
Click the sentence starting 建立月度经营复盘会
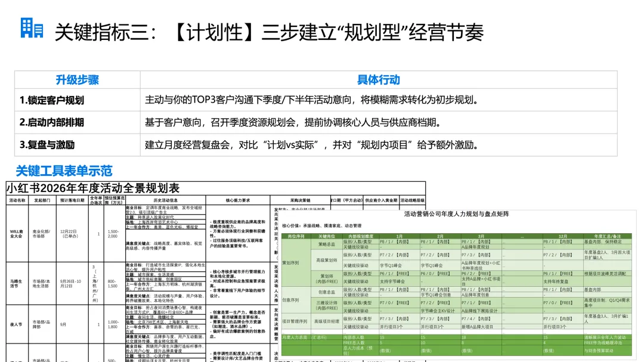(312, 145)
